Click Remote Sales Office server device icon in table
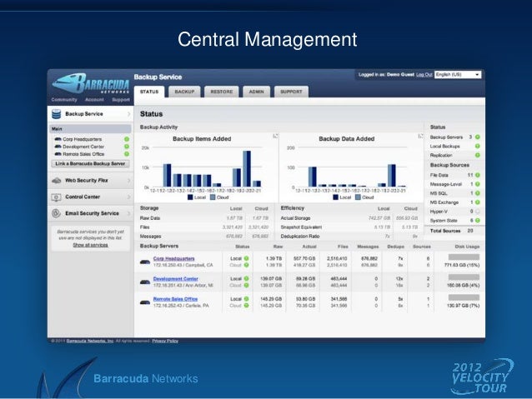 [145, 302]
